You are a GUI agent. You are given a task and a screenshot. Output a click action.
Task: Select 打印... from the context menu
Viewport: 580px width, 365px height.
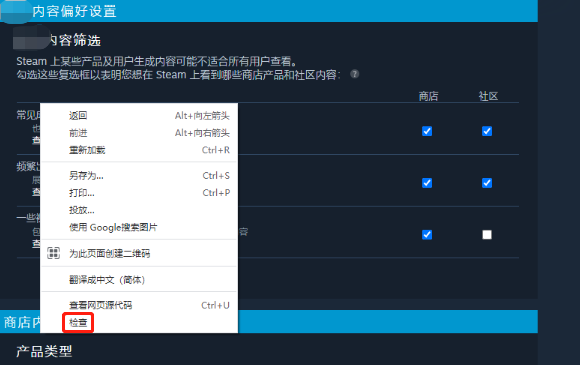tap(139, 193)
